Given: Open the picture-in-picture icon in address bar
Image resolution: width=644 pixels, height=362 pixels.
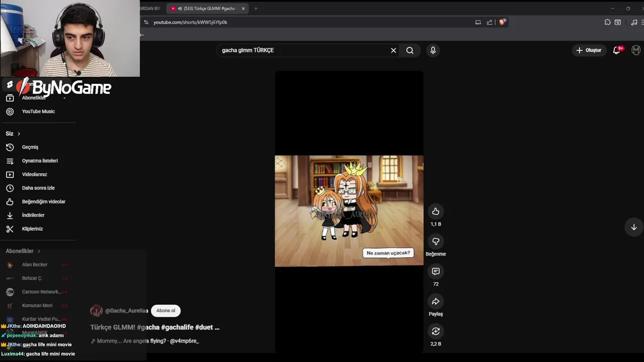Looking at the screenshot, I should tap(478, 22).
